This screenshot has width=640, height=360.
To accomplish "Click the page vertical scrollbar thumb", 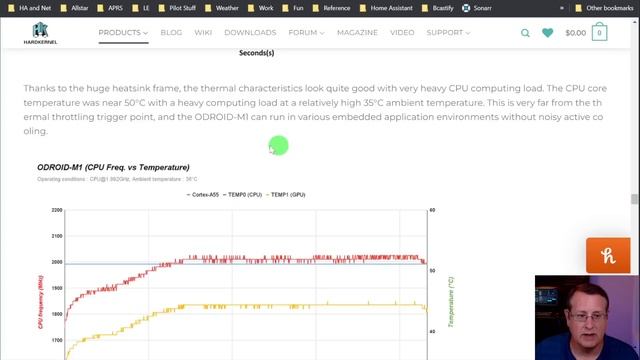I will coord(634,199).
